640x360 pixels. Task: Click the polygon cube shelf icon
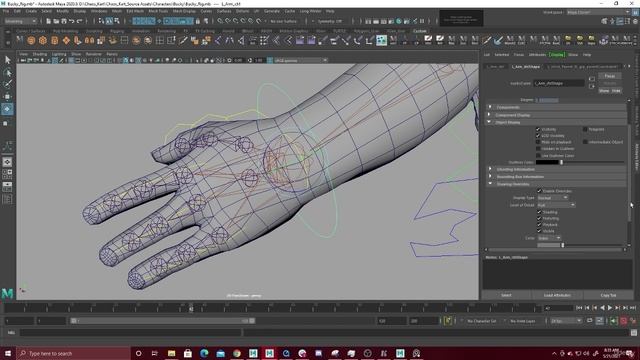(43, 40)
